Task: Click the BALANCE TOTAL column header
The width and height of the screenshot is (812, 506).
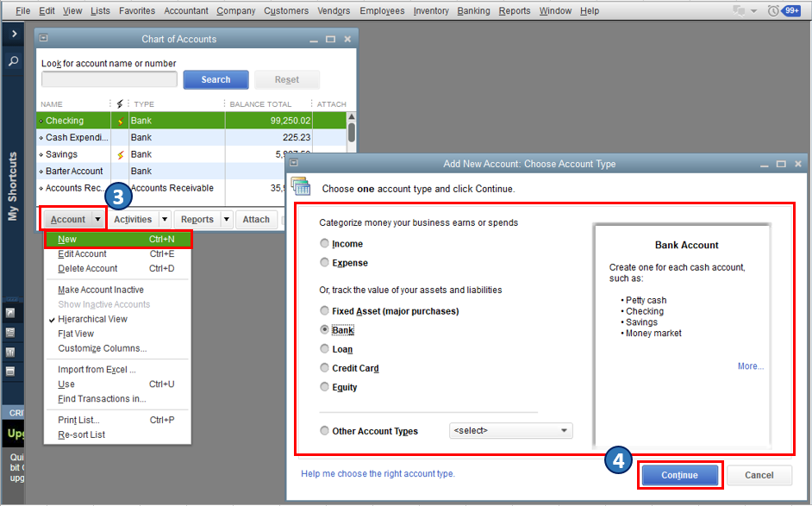Action: (260, 104)
